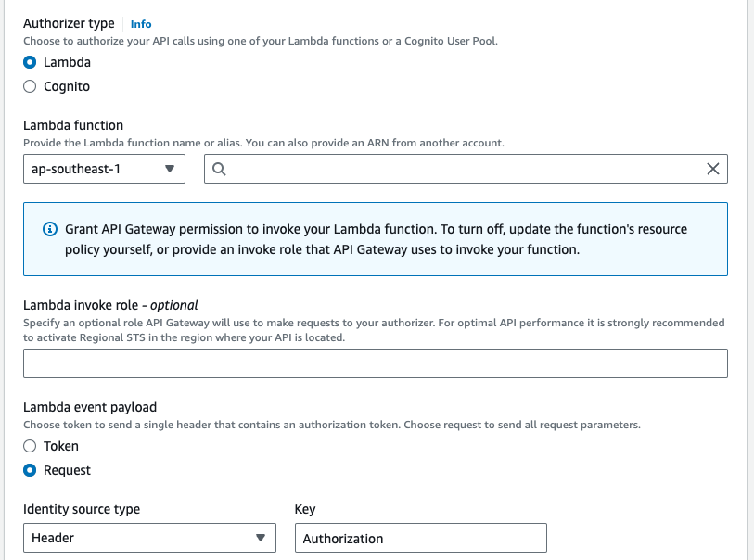Click the Lambda invoke role input field
The width and height of the screenshot is (754, 560).
pyautogui.click(x=376, y=363)
